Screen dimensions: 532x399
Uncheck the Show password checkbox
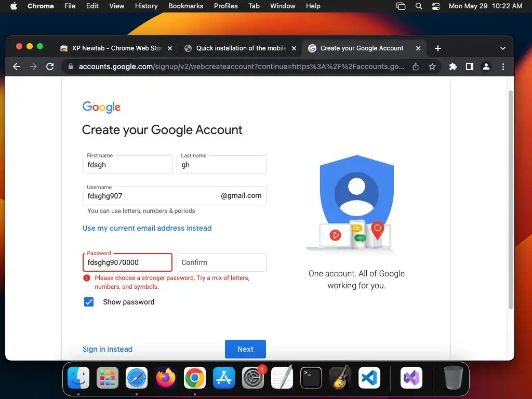[x=89, y=302]
